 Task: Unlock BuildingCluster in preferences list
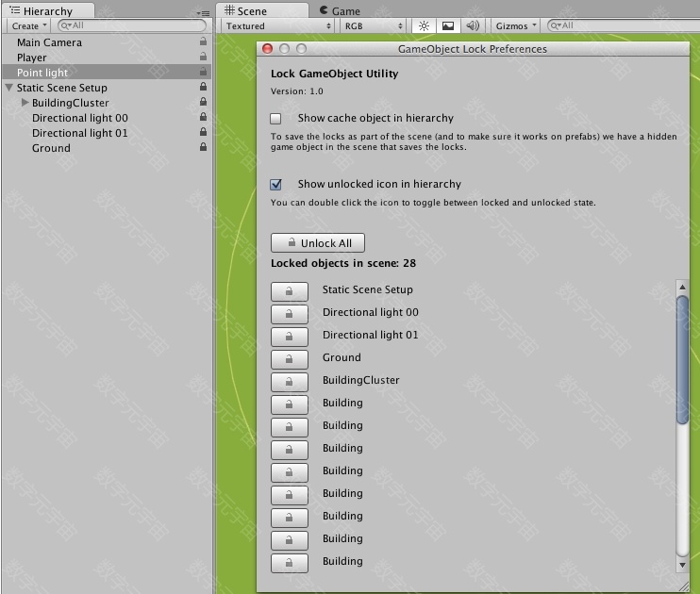[290, 382]
